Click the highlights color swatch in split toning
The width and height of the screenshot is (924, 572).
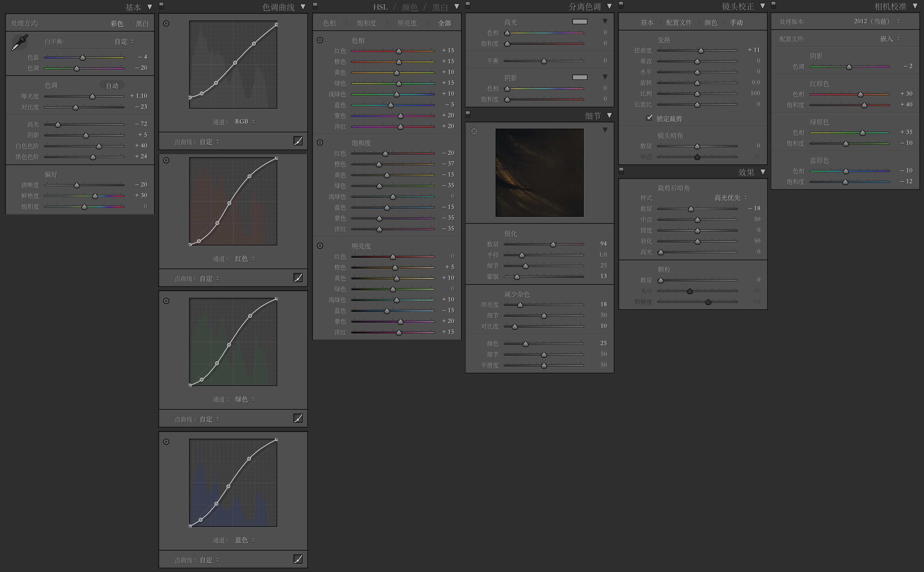pyautogui.click(x=579, y=22)
